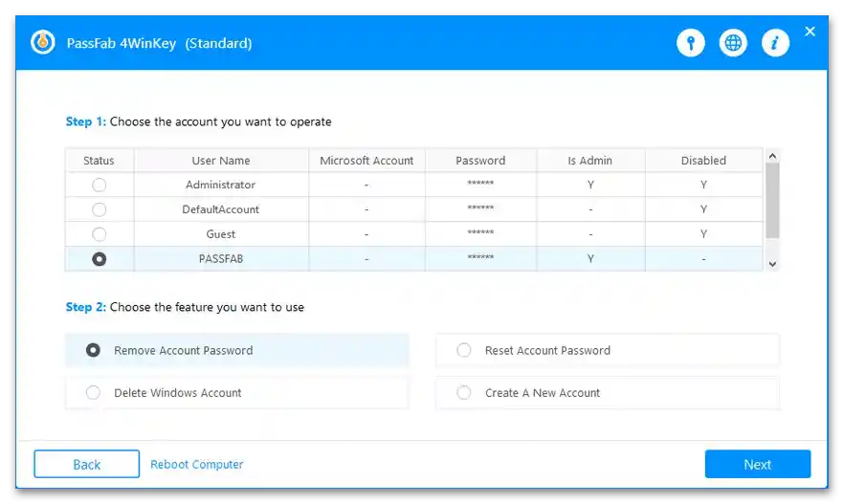844x504 pixels.
Task: Select the DefaultAccount radio button
Action: [x=100, y=209]
